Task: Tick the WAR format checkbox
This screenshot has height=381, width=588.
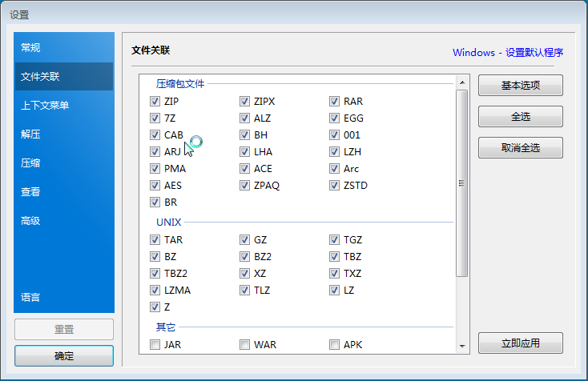Action: point(244,345)
